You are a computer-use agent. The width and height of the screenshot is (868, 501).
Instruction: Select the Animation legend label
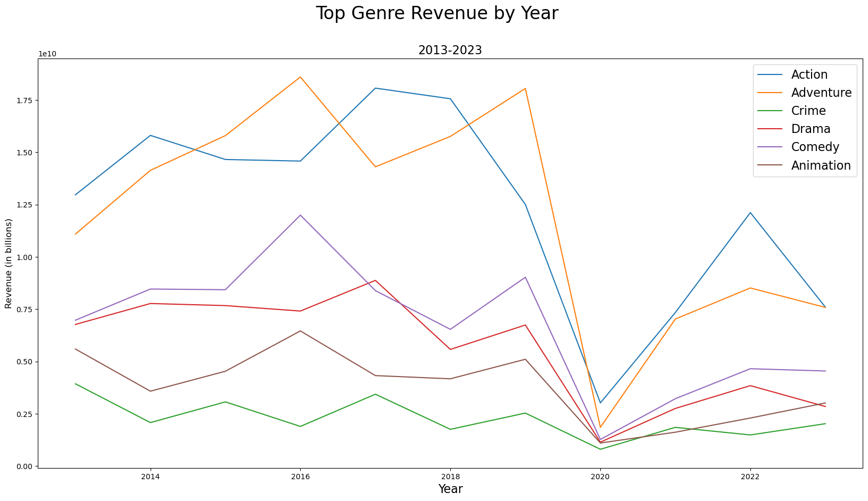(x=821, y=165)
